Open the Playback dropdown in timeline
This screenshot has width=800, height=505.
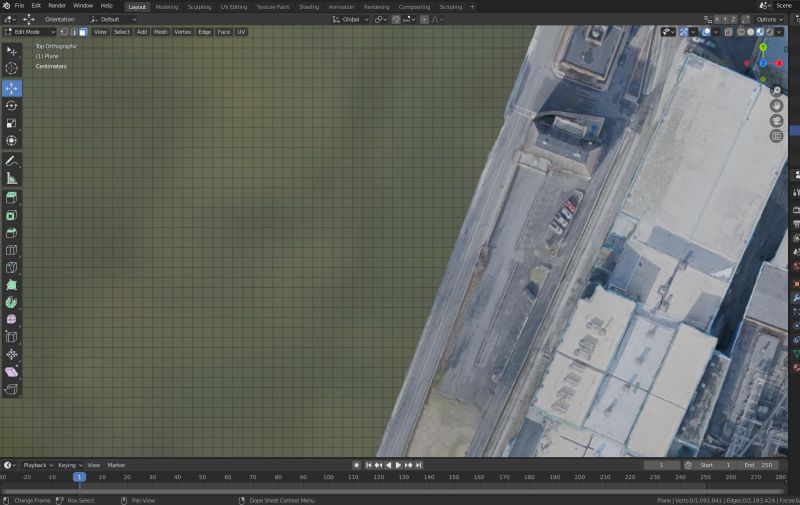click(38, 465)
